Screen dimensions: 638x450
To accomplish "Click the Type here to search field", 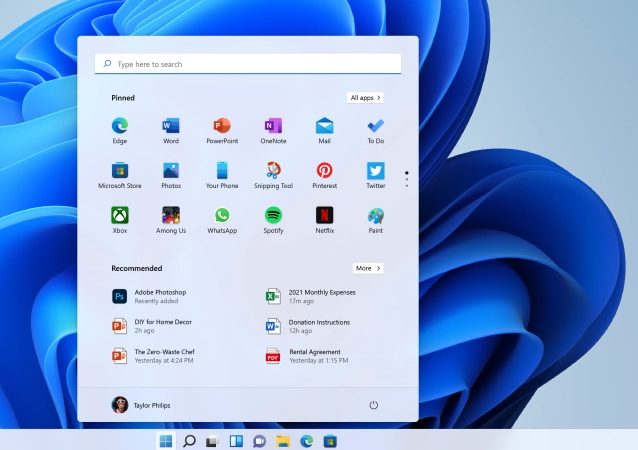I will click(x=248, y=64).
